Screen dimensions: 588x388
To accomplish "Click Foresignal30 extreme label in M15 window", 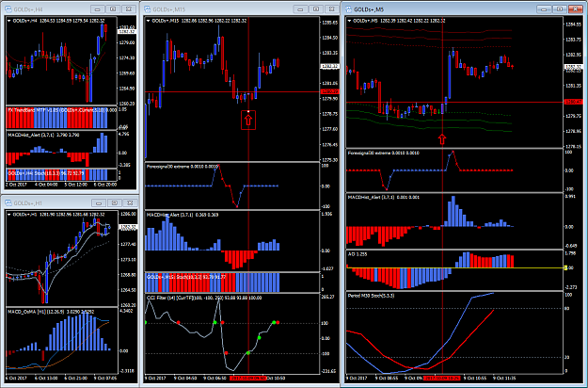I will tap(183, 167).
